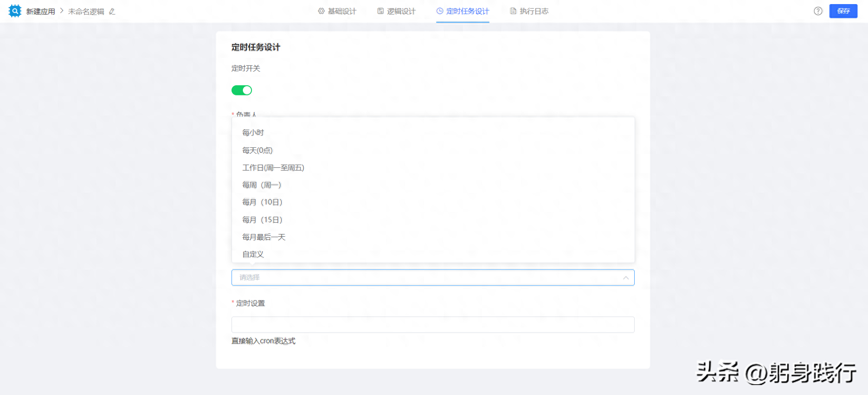Image resolution: width=868 pixels, height=395 pixels.
Task: Click the blue 保存 button
Action: pyautogui.click(x=843, y=11)
